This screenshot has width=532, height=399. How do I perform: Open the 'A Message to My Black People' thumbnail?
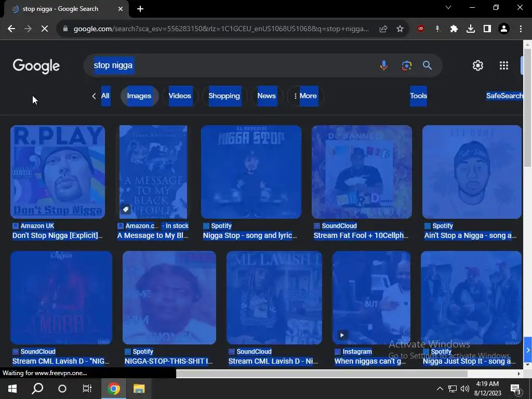coord(153,171)
